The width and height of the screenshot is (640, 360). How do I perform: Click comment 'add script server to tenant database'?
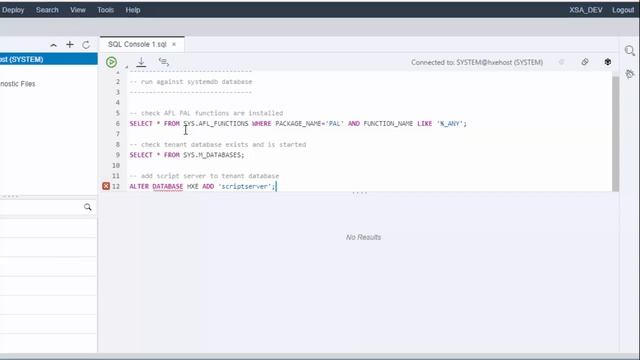click(x=204, y=176)
